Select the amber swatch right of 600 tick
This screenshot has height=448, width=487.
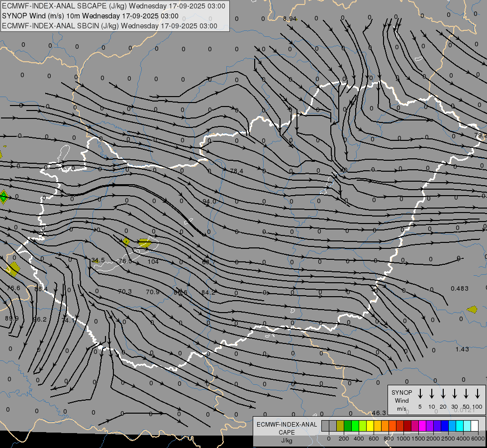coord(378,426)
